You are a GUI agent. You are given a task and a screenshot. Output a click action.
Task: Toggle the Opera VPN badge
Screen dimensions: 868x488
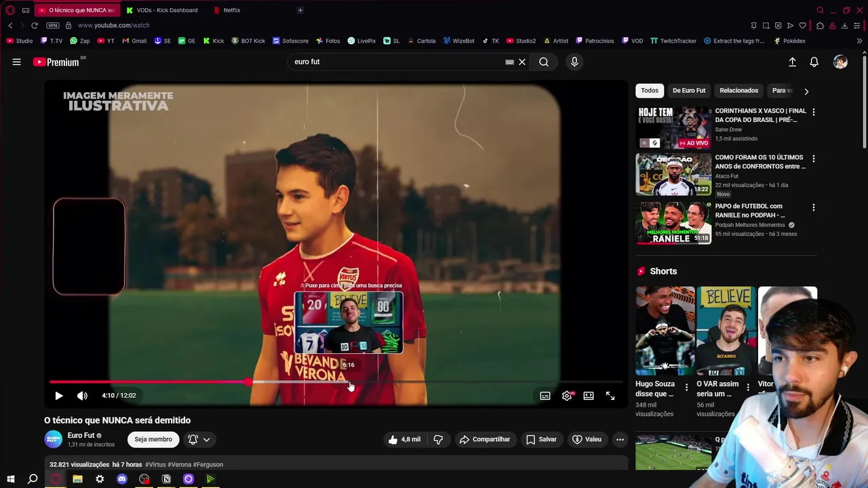click(x=53, y=25)
